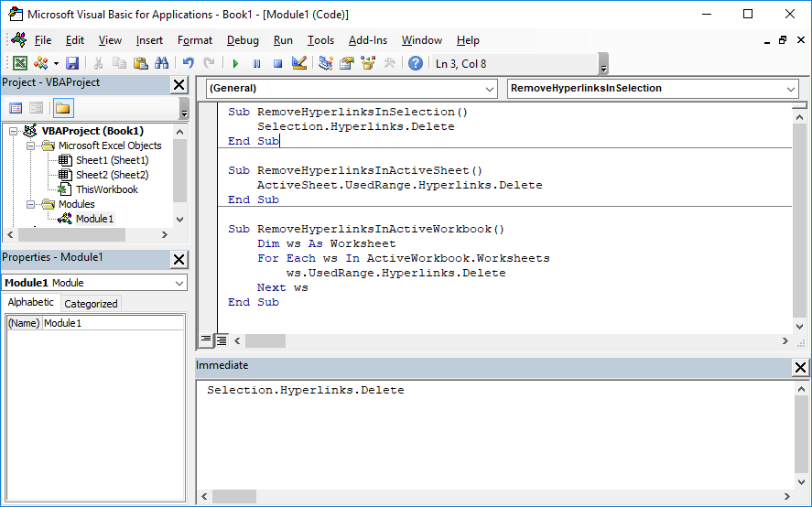Click down arrow of code vertical scrollbar

coord(799,327)
